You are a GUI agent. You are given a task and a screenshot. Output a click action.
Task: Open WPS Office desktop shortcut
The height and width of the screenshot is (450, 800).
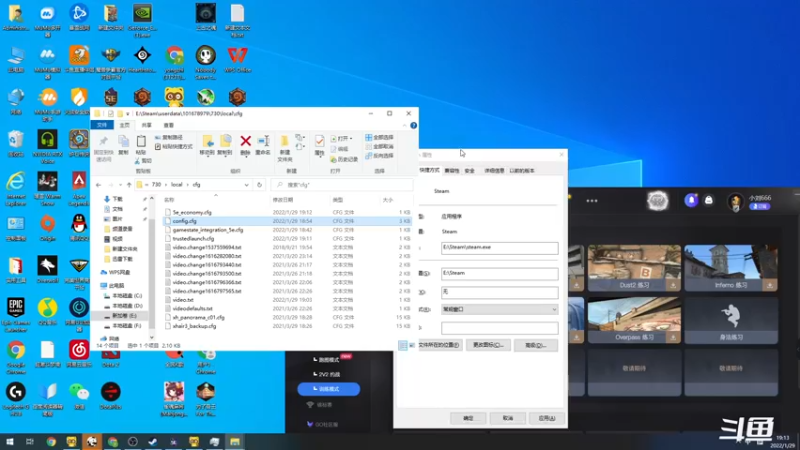point(237,60)
